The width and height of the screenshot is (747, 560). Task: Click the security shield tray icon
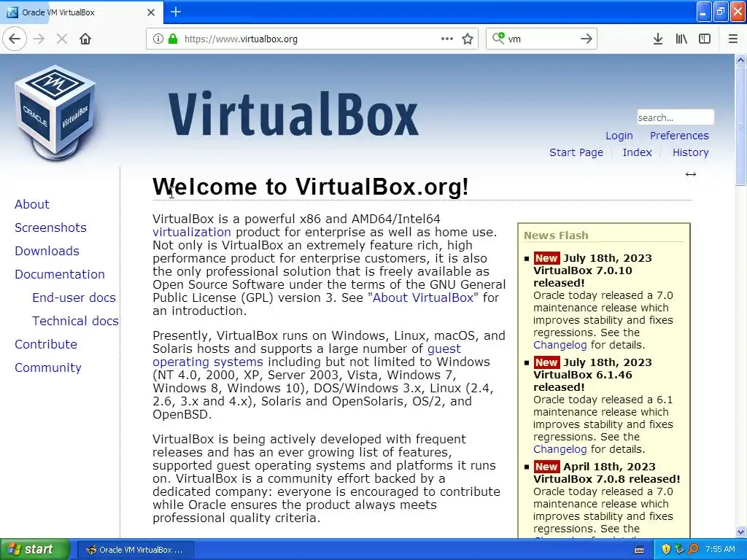point(666,550)
